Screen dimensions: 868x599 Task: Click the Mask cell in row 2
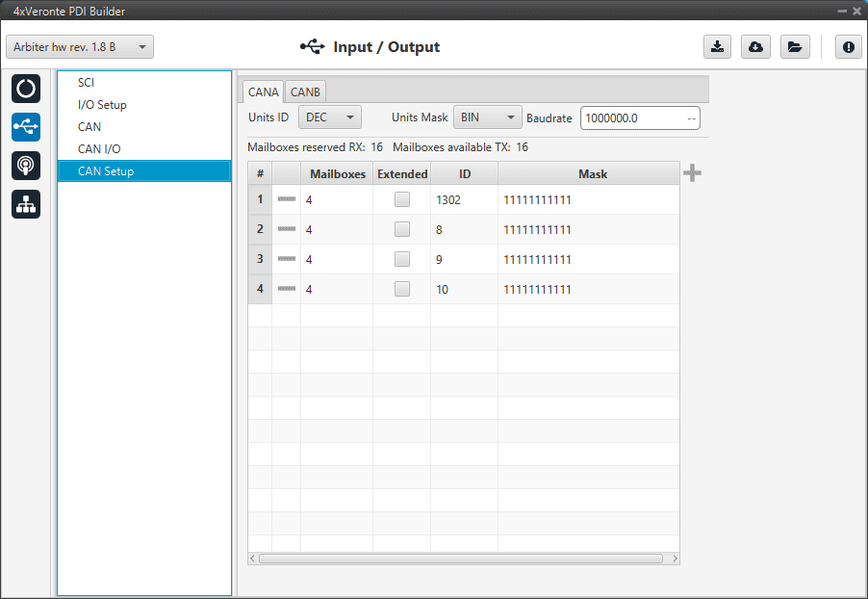589,229
